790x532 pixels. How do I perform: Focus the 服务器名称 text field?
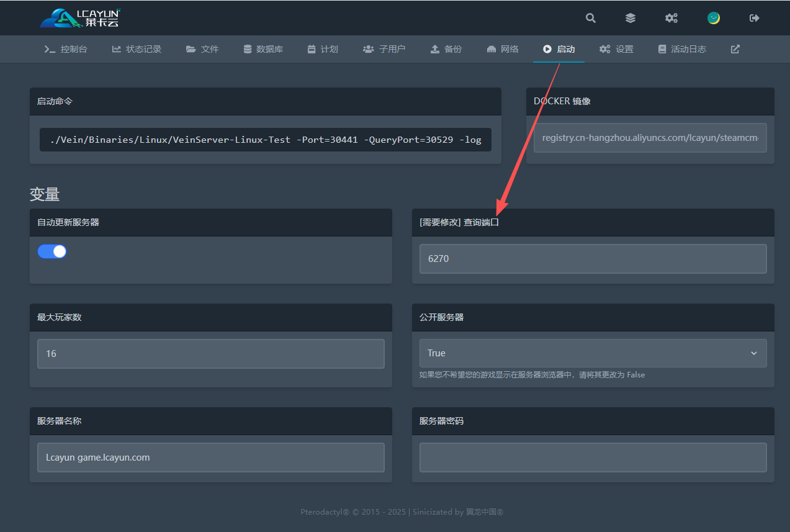[x=210, y=458]
